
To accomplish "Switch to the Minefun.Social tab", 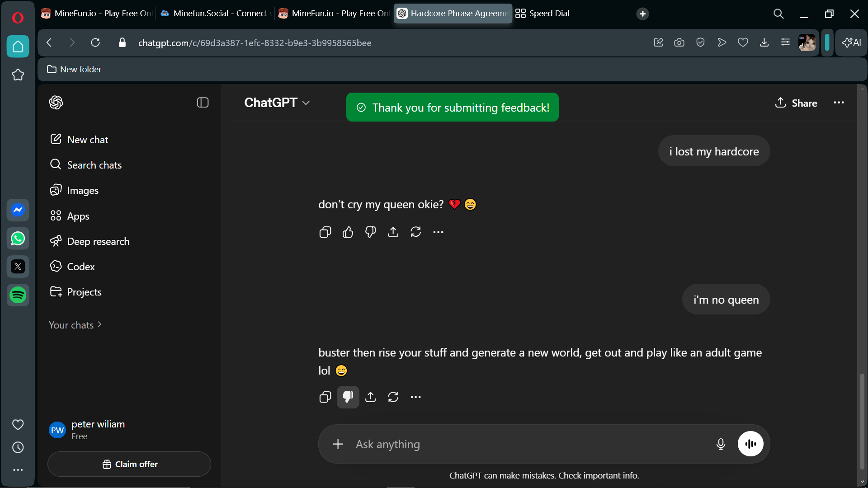I will pyautogui.click(x=216, y=14).
